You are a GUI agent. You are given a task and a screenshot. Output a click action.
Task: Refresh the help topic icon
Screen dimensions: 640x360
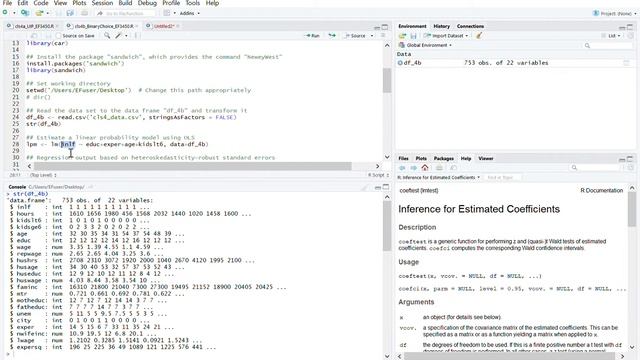(x=630, y=168)
